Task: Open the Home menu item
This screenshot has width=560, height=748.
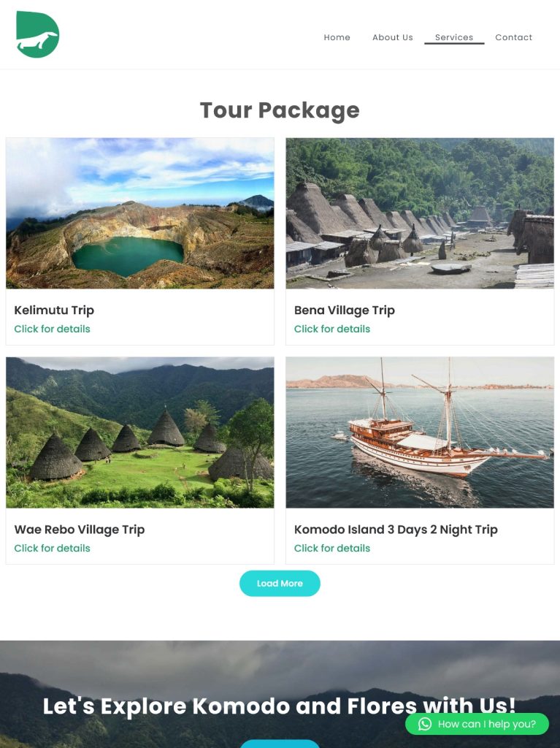Action: (337, 37)
